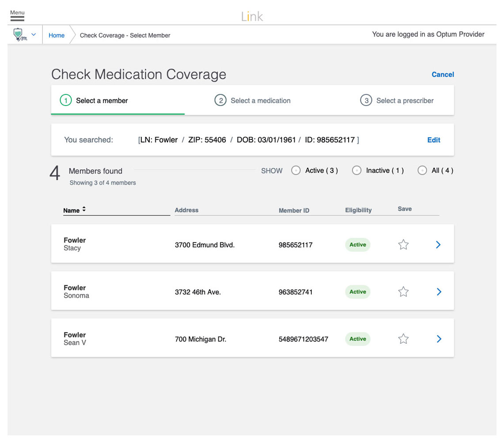Go to Select a medication step
Viewport: 504px width, 442px height.
(x=260, y=101)
